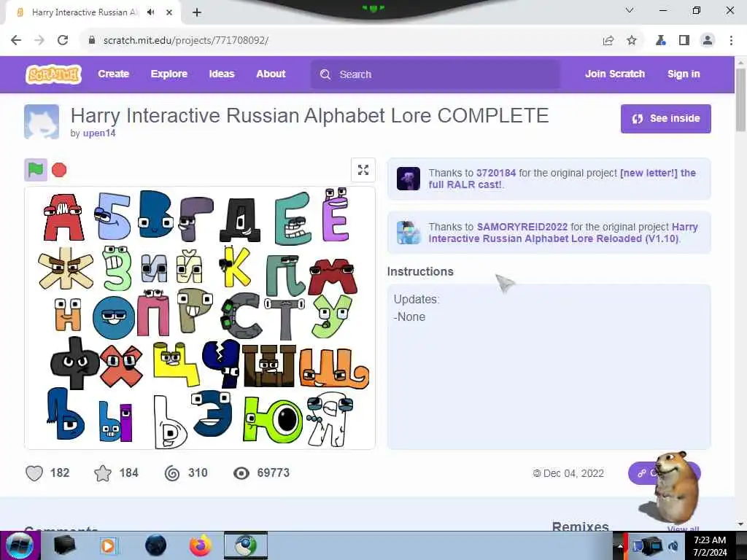Open the 3720184 user link
This screenshot has width=747, height=560.
pyautogui.click(x=496, y=173)
